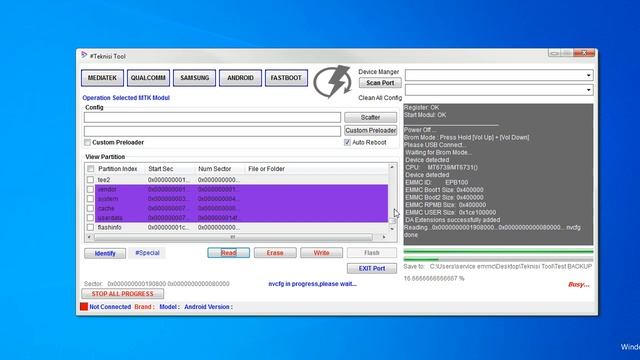Click the Partition Index column header

(118, 169)
